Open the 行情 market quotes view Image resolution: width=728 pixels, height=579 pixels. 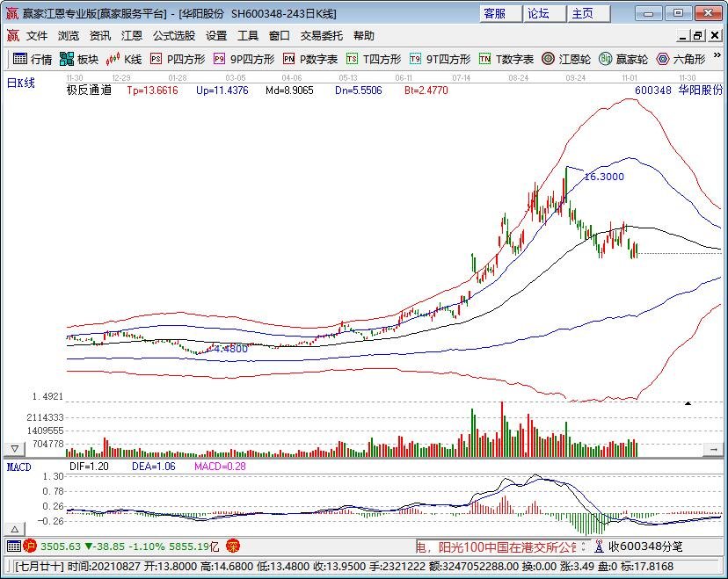pyautogui.click(x=32, y=59)
